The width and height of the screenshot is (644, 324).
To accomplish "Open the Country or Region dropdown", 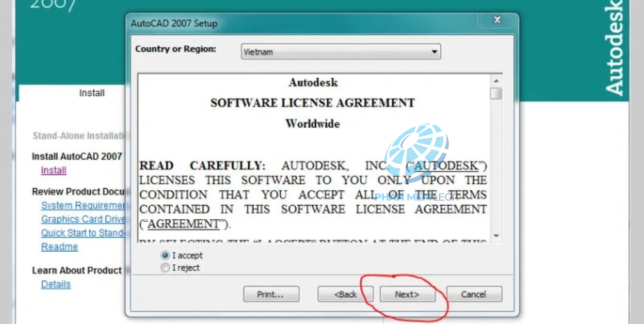I will (341, 52).
